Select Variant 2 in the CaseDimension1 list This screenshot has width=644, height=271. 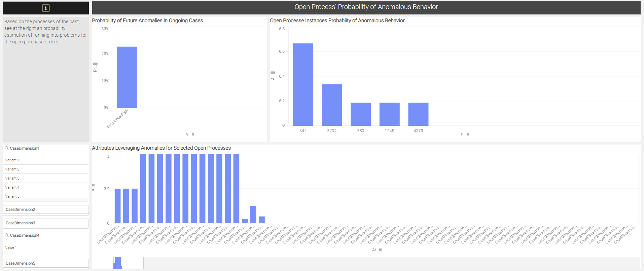(x=46, y=169)
